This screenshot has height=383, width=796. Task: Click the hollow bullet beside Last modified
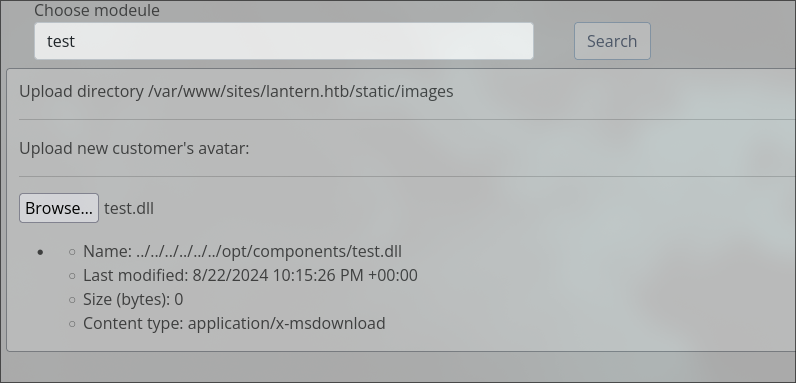click(x=72, y=276)
